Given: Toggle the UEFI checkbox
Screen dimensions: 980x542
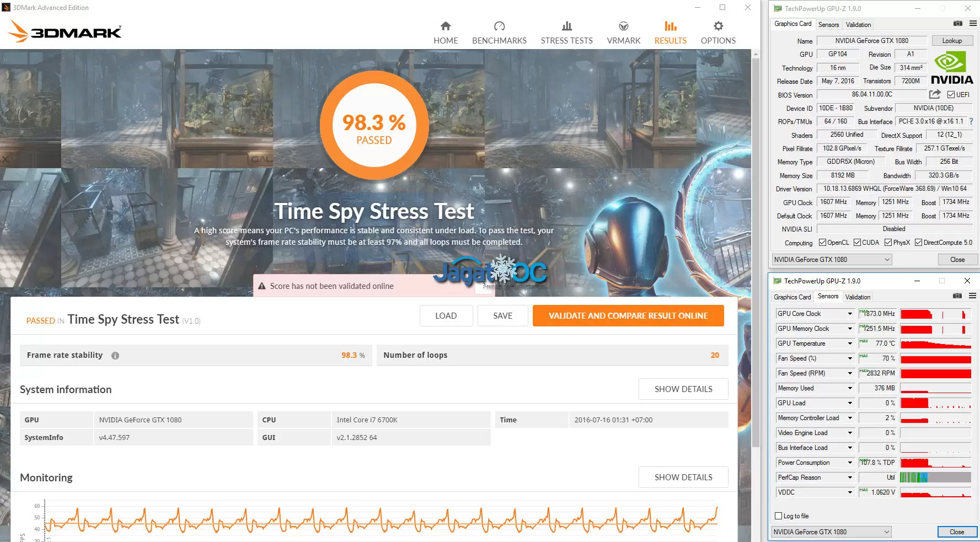Looking at the screenshot, I should [951, 95].
